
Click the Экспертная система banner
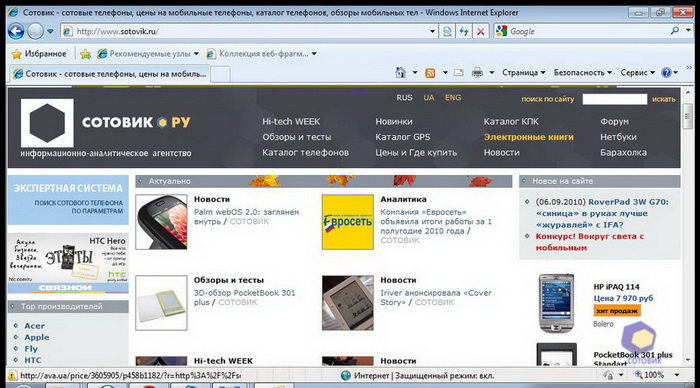click(x=68, y=200)
